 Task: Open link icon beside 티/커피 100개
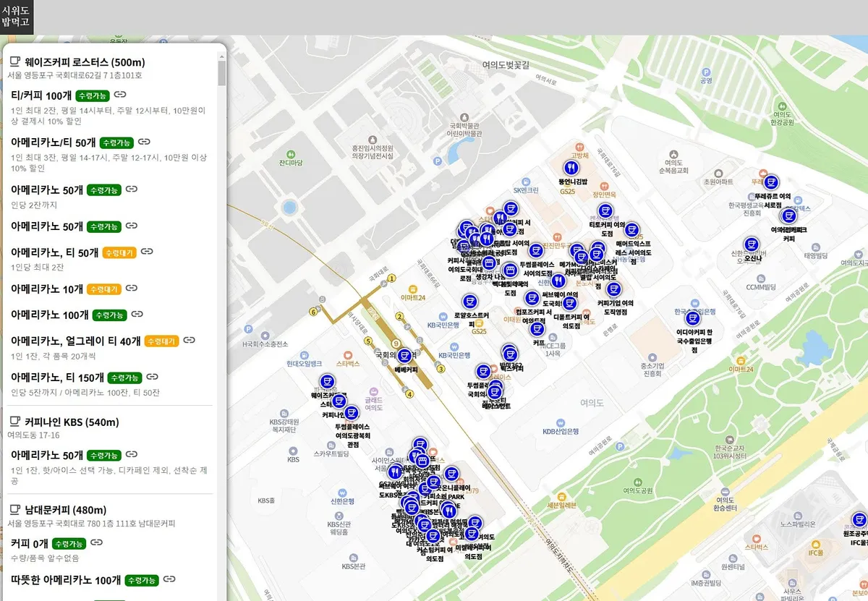point(121,95)
